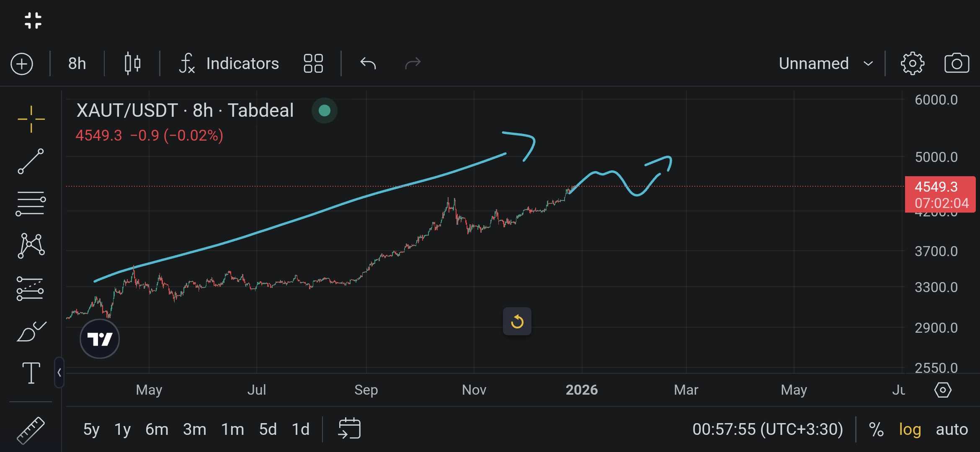The height and width of the screenshot is (452, 980).
Task: Select the trend line drawing tool
Action: (31, 161)
